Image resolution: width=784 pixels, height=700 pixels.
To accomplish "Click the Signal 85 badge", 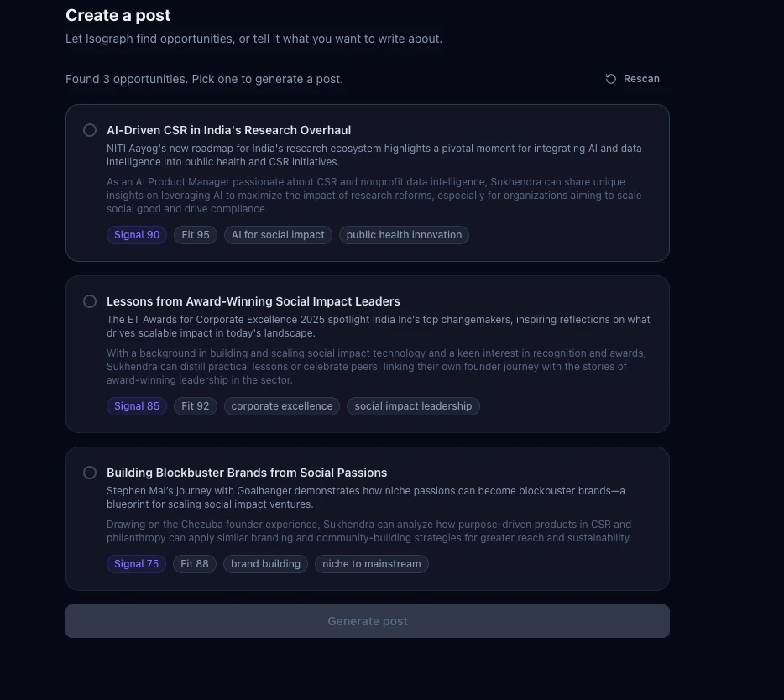I will point(137,406).
